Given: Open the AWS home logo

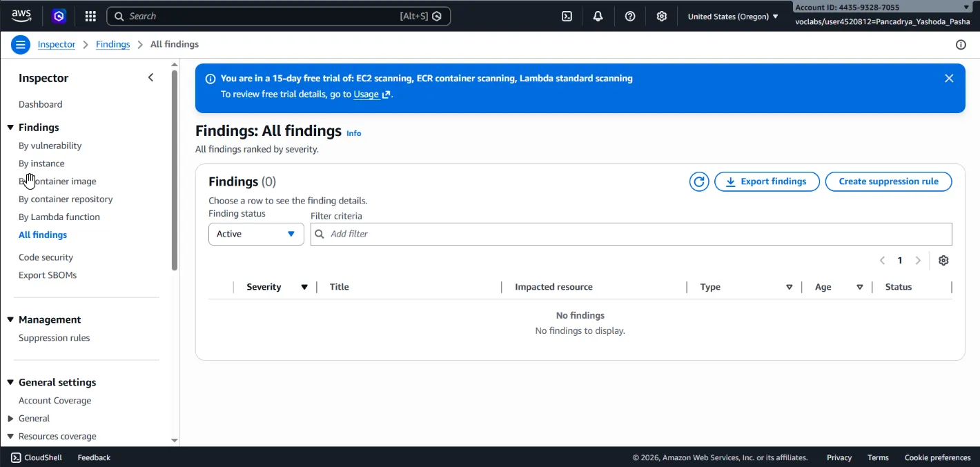Looking at the screenshot, I should pos(21,15).
